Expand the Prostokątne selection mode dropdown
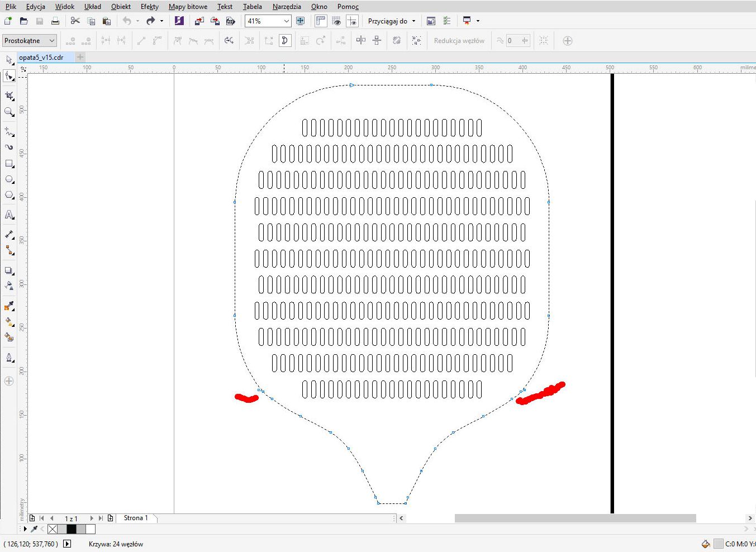 51,41
